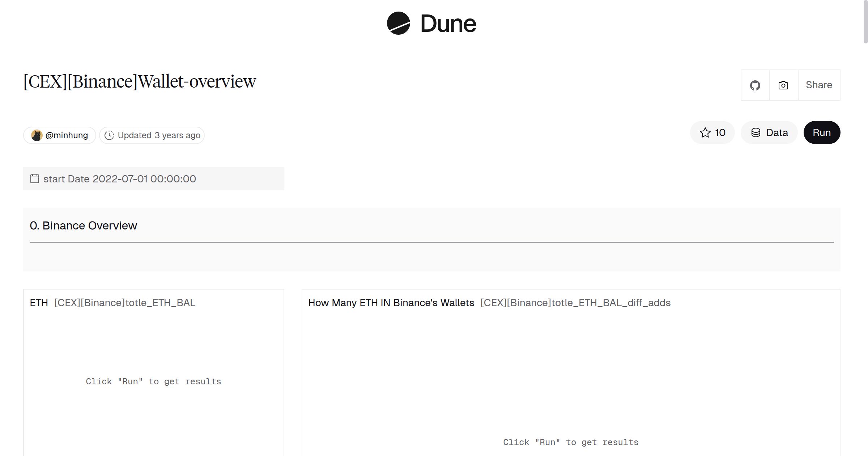
Task: Click 'Click Run to get results' in ETH panel
Action: pyautogui.click(x=153, y=381)
